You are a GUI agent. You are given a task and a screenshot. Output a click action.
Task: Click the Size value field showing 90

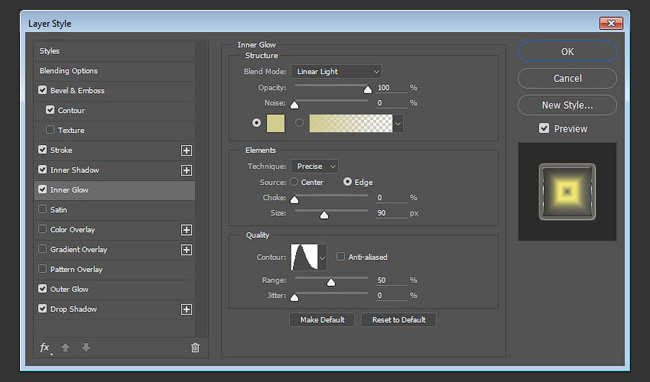392,213
